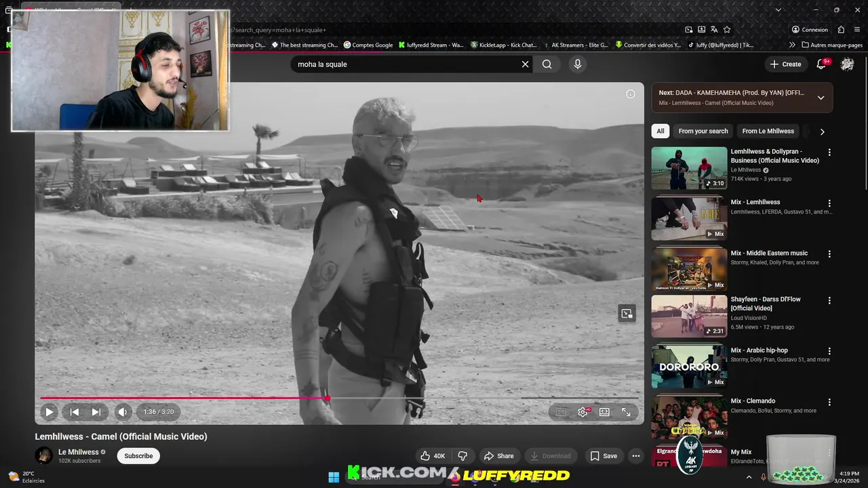Open the account avatar menu
868x488 pixels.
point(848,64)
